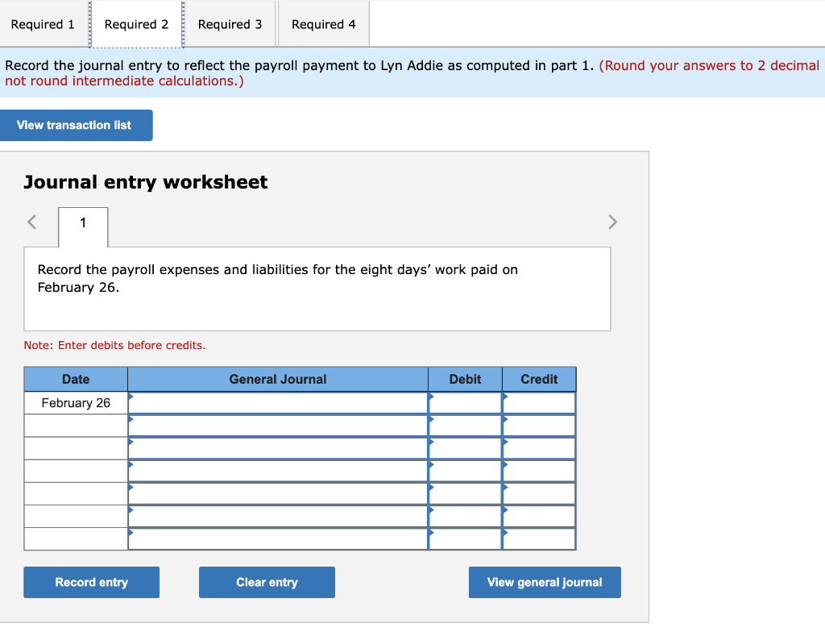Click the Debit column header

click(465, 379)
